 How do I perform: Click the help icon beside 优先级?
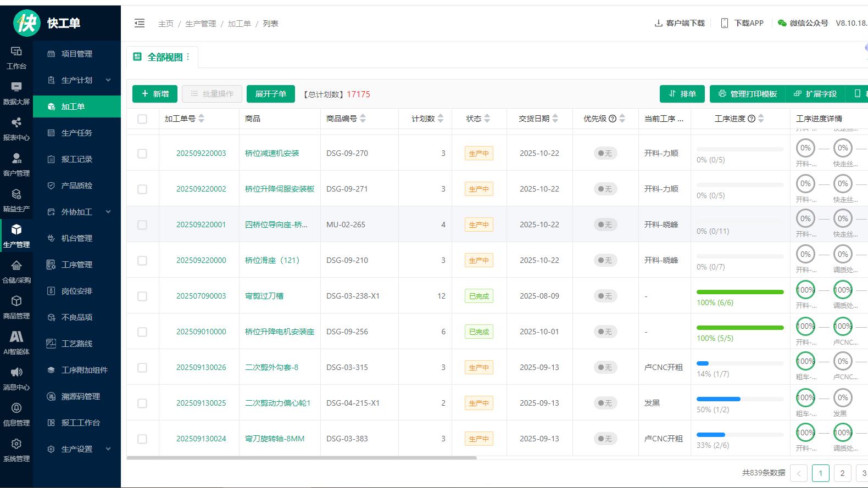click(613, 119)
